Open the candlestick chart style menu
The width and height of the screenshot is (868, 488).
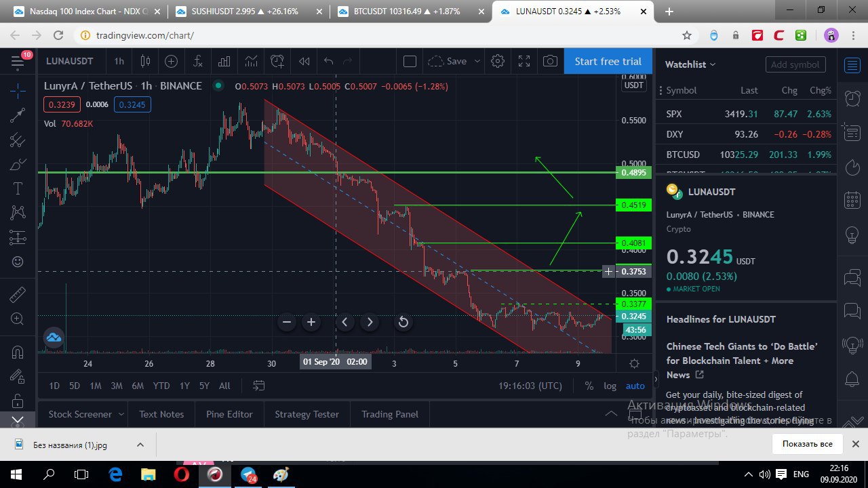tap(145, 61)
